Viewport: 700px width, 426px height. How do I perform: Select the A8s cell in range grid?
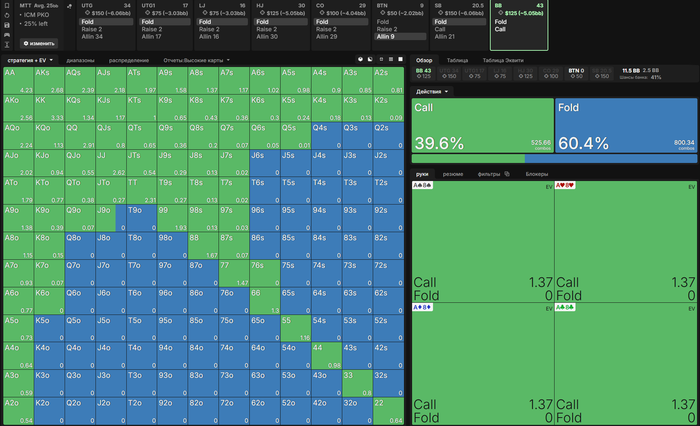tap(203, 81)
